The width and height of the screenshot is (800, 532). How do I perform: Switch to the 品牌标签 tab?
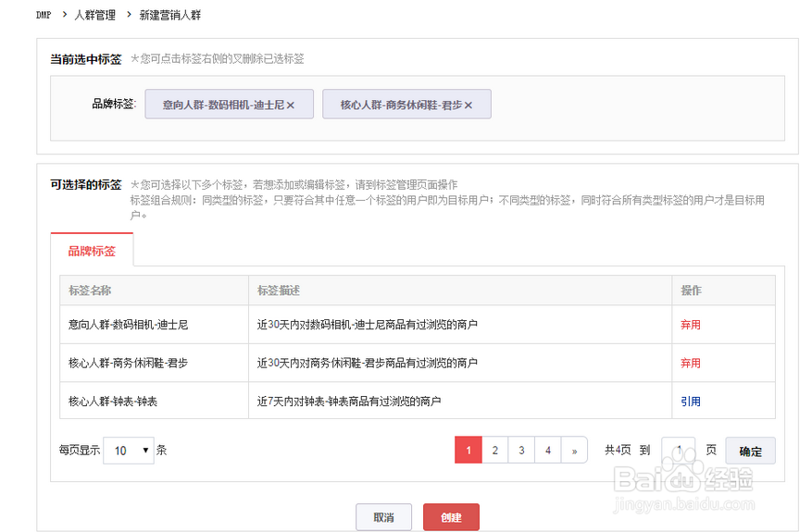[92, 251]
